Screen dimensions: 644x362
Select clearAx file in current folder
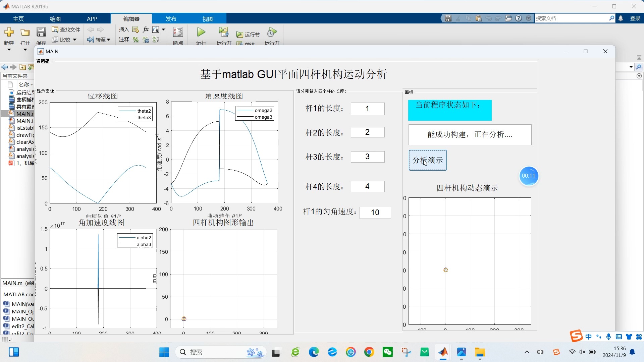click(21, 142)
